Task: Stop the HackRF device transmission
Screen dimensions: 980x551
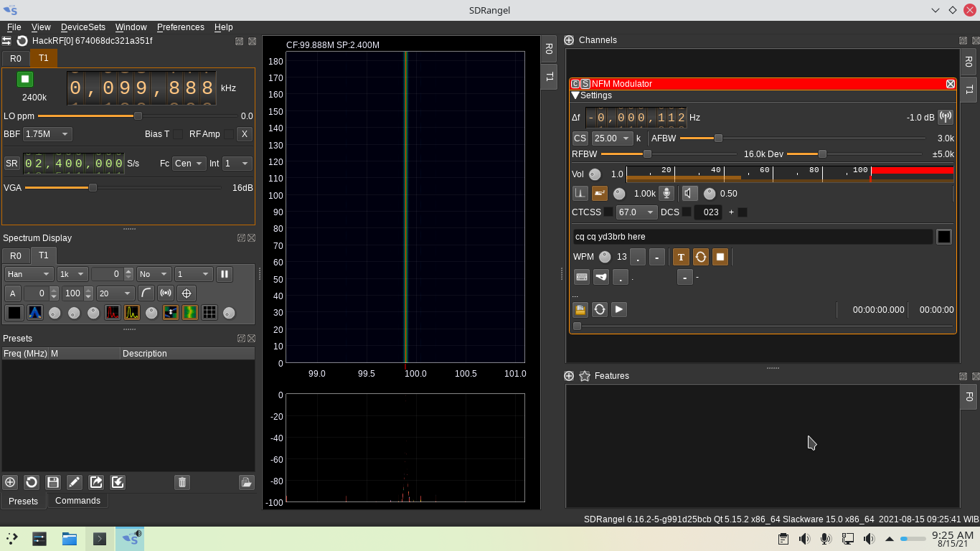Action: point(25,79)
